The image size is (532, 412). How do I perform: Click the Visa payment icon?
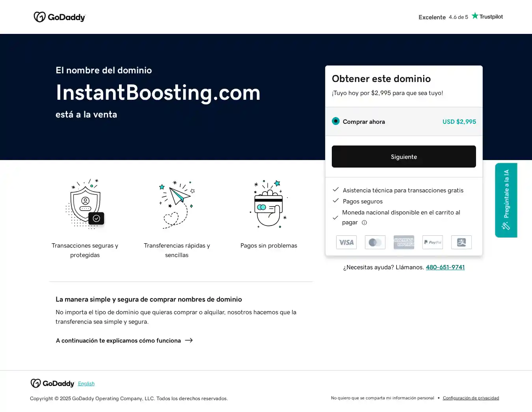click(x=346, y=242)
